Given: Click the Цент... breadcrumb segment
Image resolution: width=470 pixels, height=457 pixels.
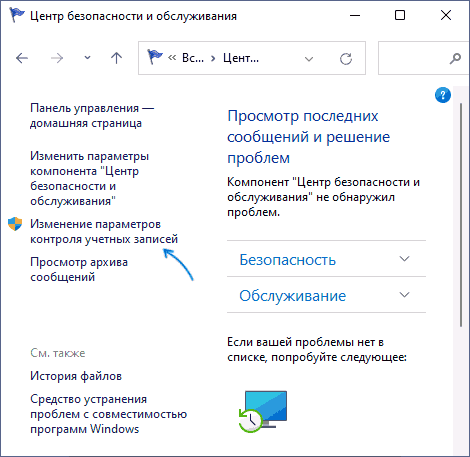Looking at the screenshot, I should (241, 58).
